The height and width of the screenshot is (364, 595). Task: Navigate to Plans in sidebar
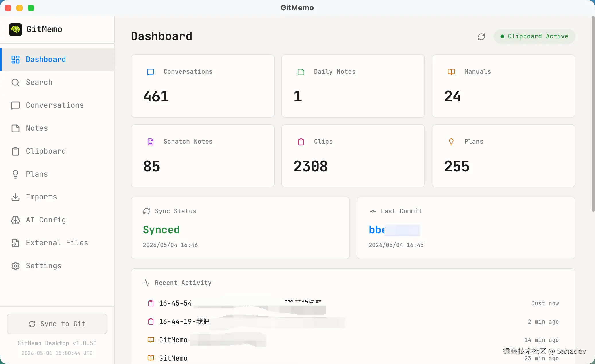58,174
